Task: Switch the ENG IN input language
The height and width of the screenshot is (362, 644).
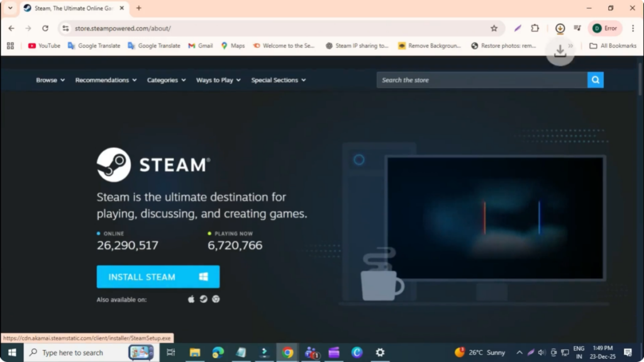Action: click(x=579, y=353)
